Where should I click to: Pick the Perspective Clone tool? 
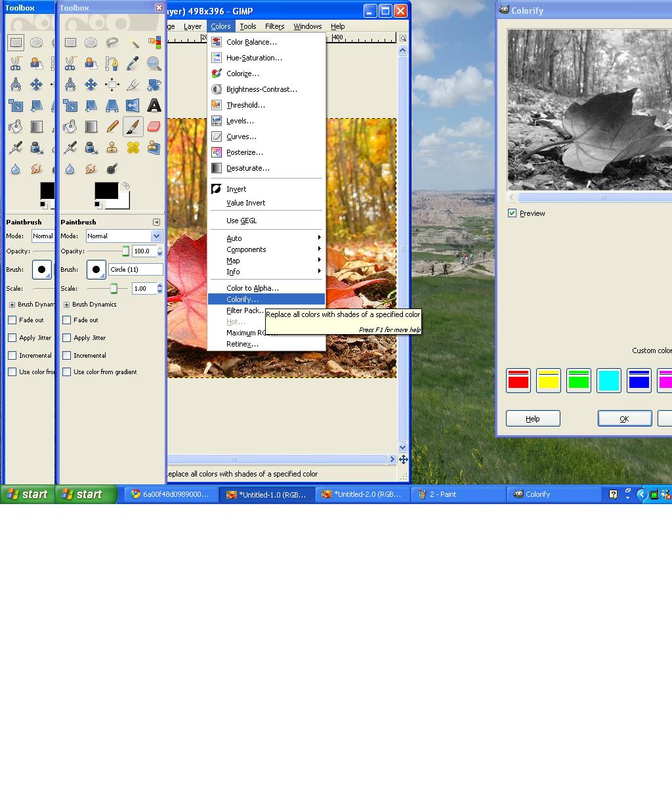[154, 148]
